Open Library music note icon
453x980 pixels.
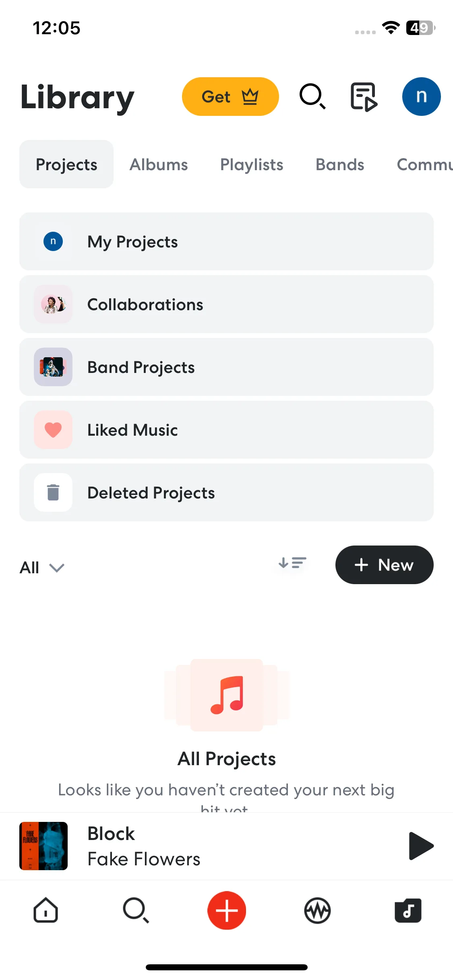tap(408, 910)
